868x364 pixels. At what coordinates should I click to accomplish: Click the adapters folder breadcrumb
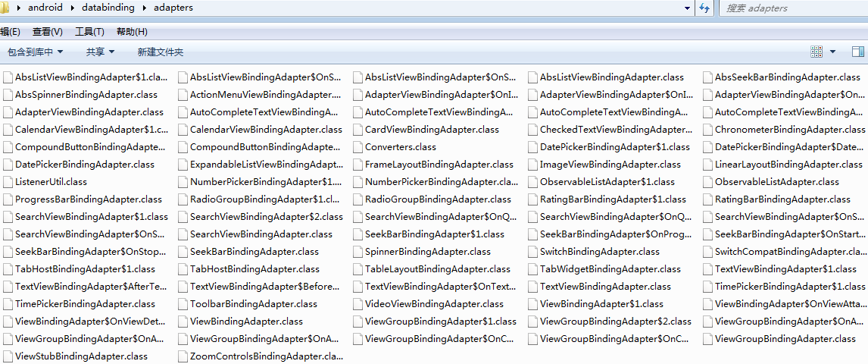(x=173, y=8)
